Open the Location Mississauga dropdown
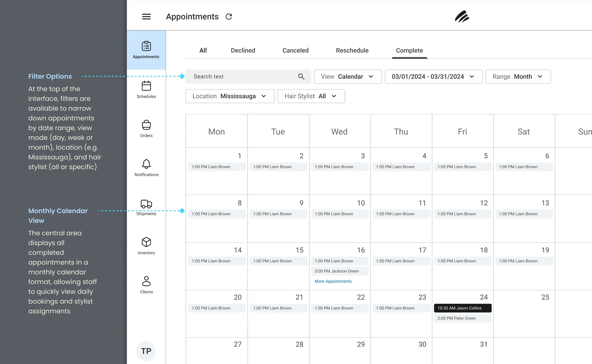Viewport: 592px width, 364px height. (230, 96)
